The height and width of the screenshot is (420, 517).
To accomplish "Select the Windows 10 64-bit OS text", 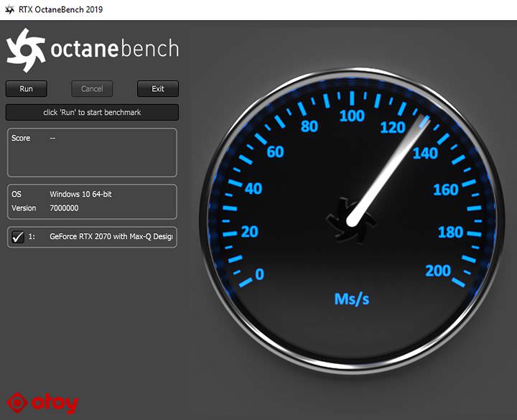I will click(80, 194).
